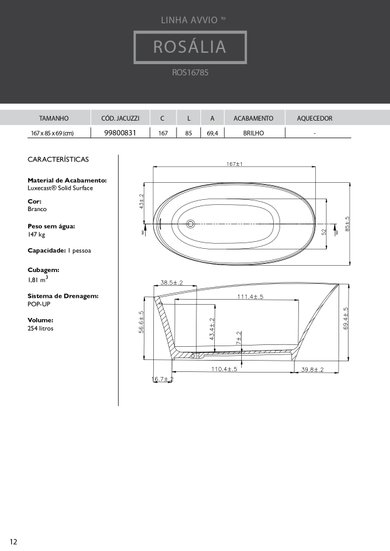Click the 69,4 height cell

click(212, 133)
